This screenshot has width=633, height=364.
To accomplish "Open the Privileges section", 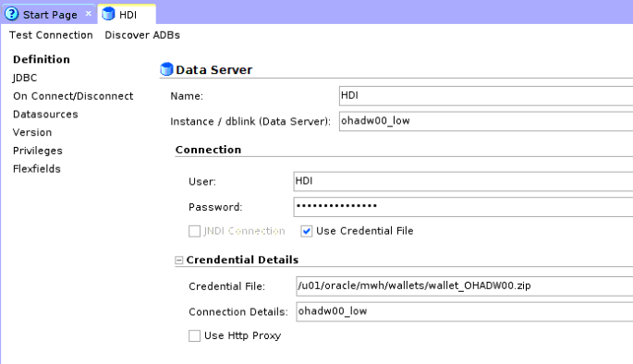I will [x=38, y=151].
